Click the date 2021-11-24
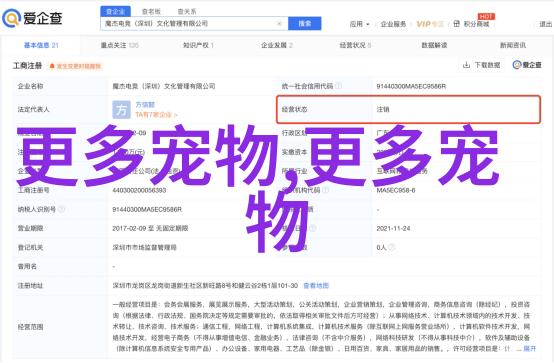Image resolution: width=554 pixels, height=363 pixels. pyautogui.click(x=393, y=228)
